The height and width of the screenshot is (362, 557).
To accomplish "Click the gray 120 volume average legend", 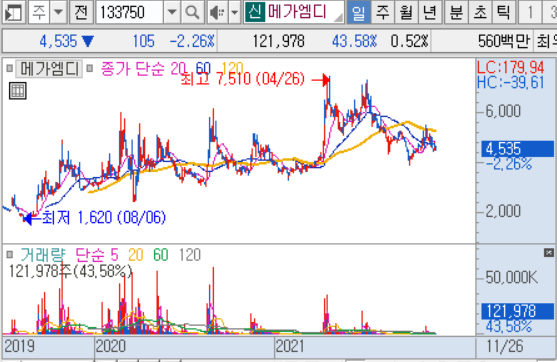I will 190,255.
